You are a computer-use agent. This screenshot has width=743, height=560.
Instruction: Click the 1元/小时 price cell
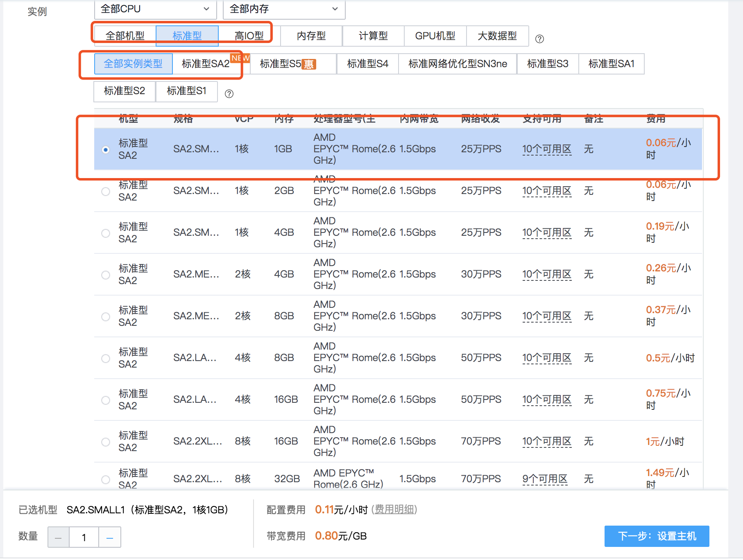665,442
